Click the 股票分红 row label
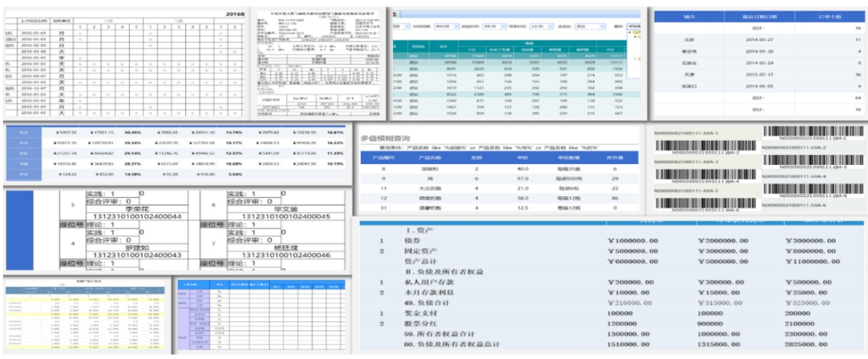868x359 pixels. [x=421, y=324]
